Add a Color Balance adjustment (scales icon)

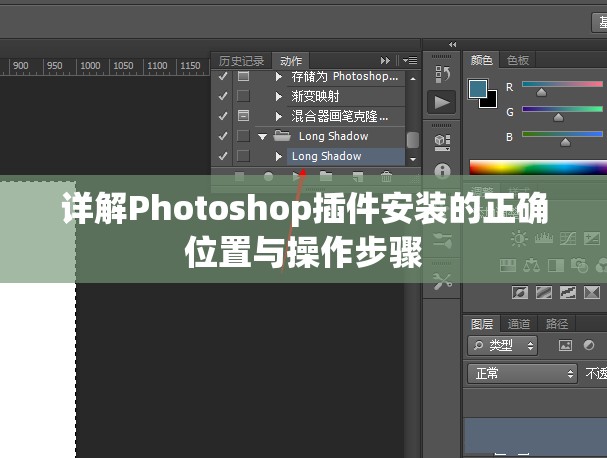[x=531, y=266]
